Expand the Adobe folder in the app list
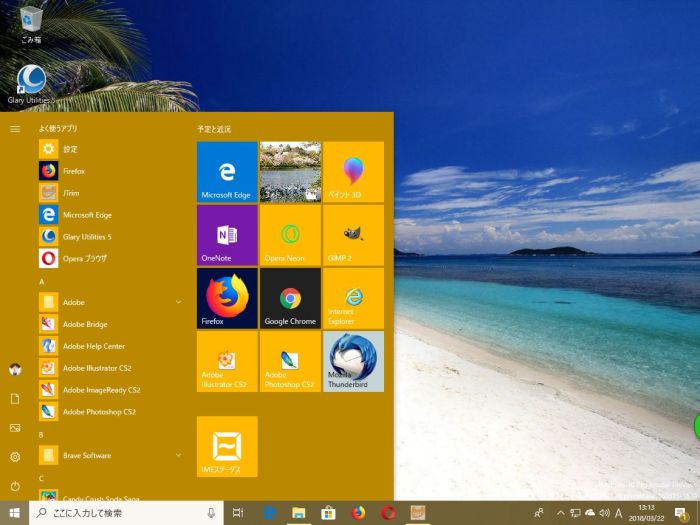 coord(178,302)
